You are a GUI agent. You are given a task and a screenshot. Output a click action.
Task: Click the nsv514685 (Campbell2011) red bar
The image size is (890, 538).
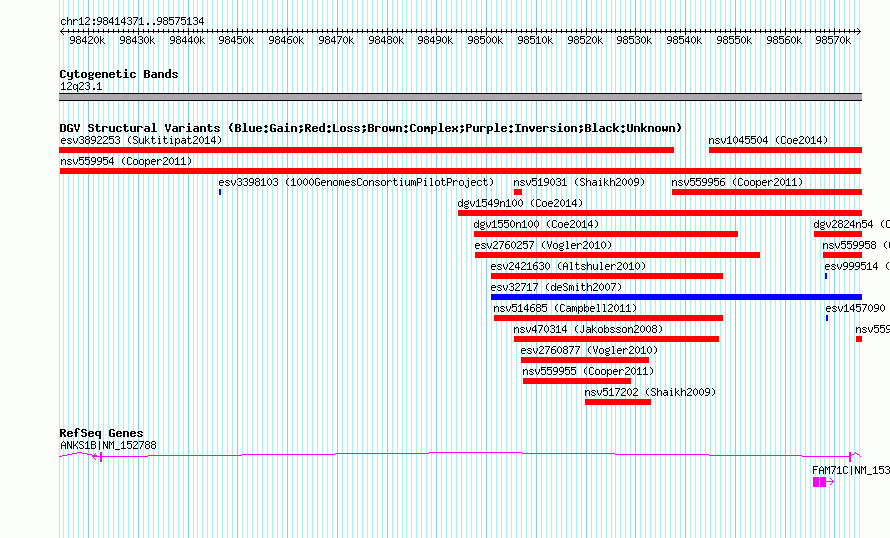[608, 318]
